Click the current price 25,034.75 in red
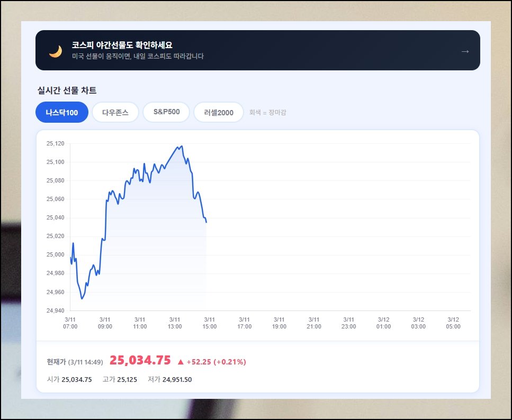Viewport: 512px width, 420px height. (x=140, y=360)
